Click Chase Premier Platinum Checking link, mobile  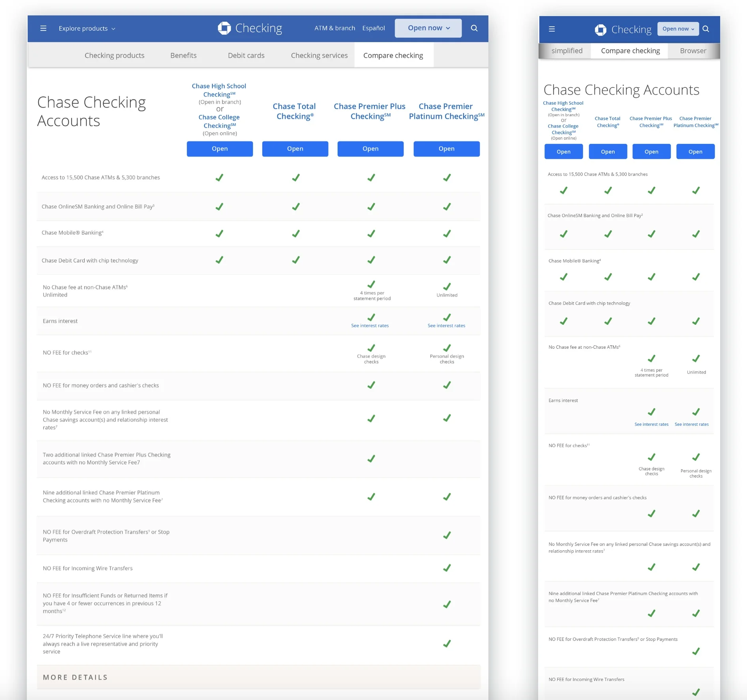696,122
